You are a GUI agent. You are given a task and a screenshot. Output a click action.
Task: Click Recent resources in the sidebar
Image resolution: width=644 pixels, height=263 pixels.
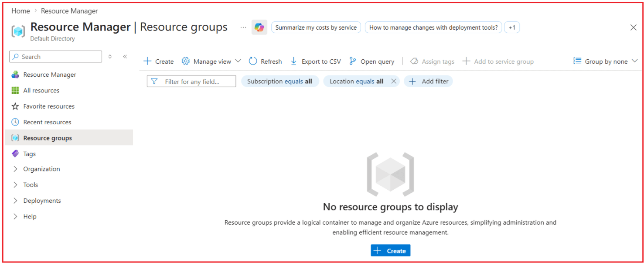pos(48,122)
